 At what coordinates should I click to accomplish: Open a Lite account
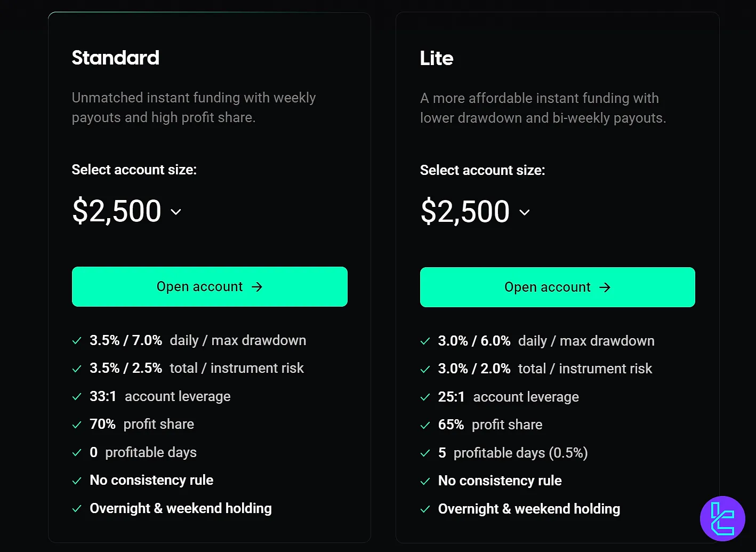(x=557, y=287)
